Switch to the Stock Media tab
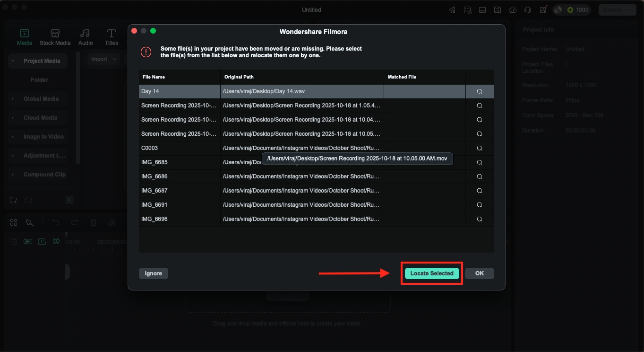Viewport: 644px width, 352px height. click(x=55, y=37)
